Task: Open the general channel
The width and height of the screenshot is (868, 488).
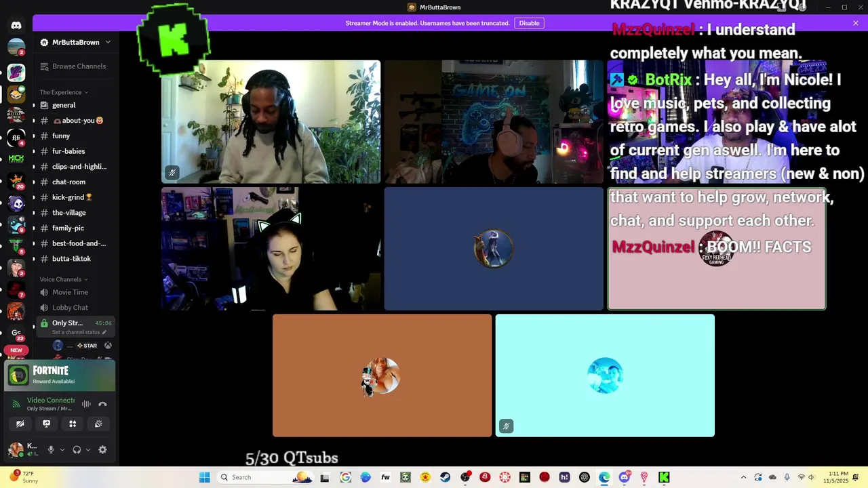Action: point(75,105)
